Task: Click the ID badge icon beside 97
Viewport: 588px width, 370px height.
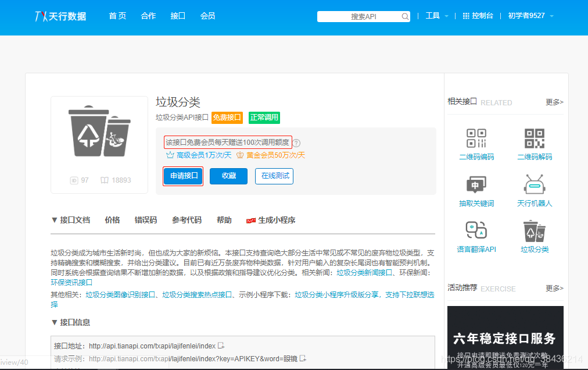Action: click(74, 180)
